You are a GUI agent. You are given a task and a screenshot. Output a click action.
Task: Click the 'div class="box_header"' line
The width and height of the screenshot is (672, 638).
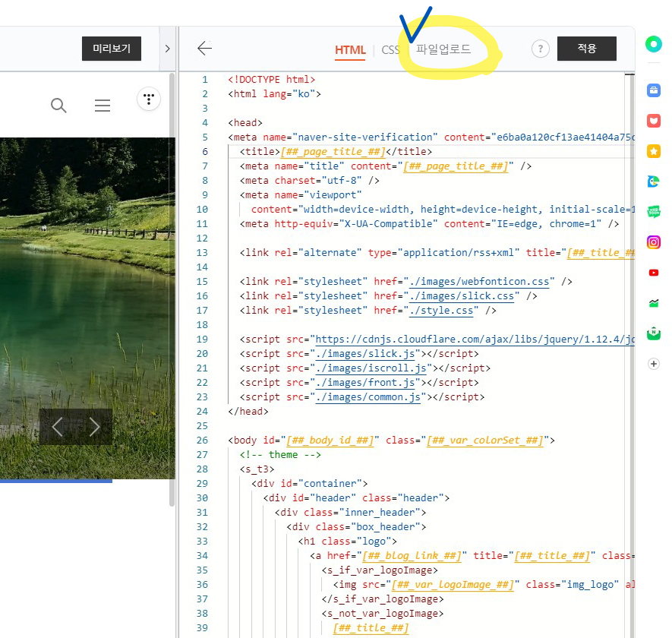click(x=356, y=527)
